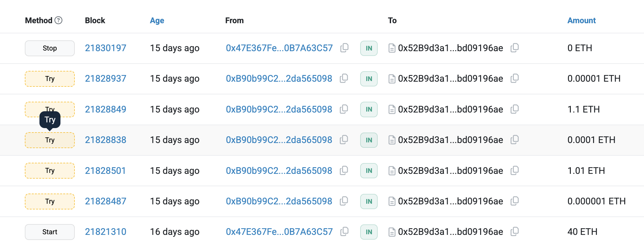Viewport: 644px width, 246px height.
Task: Open block 21830197 link
Action: click(x=105, y=48)
